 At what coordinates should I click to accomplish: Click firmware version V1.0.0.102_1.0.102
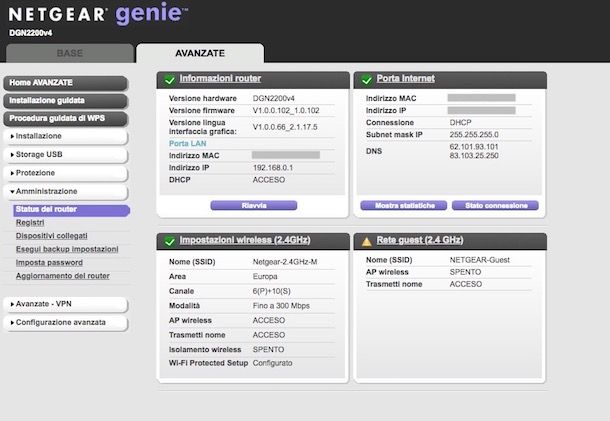286,111
